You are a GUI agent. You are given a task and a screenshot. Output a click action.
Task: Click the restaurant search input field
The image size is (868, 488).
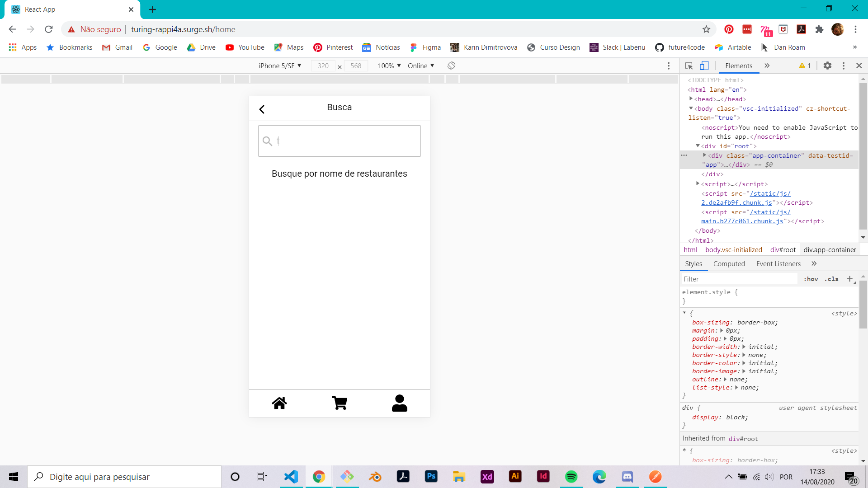click(344, 141)
